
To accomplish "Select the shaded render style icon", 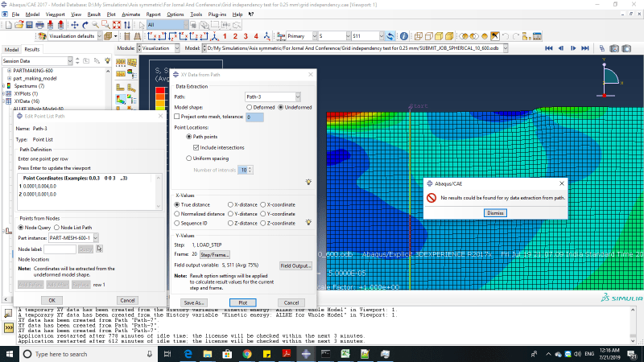I will [x=449, y=36].
